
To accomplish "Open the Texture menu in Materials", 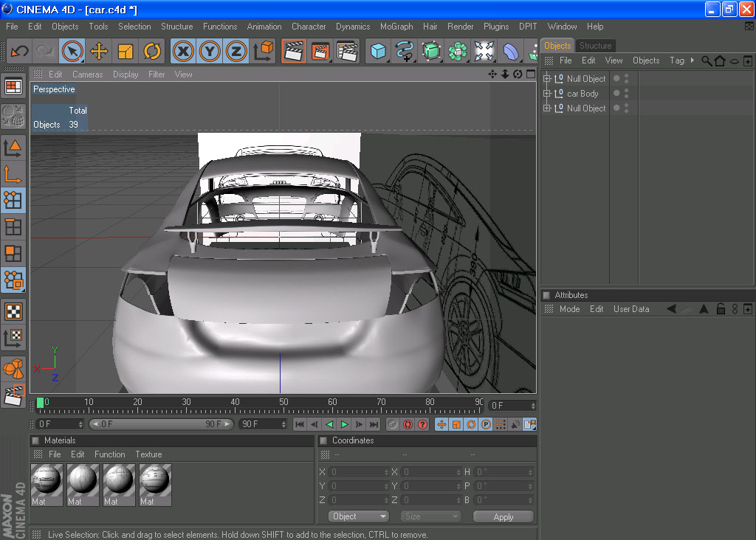I will [148, 454].
